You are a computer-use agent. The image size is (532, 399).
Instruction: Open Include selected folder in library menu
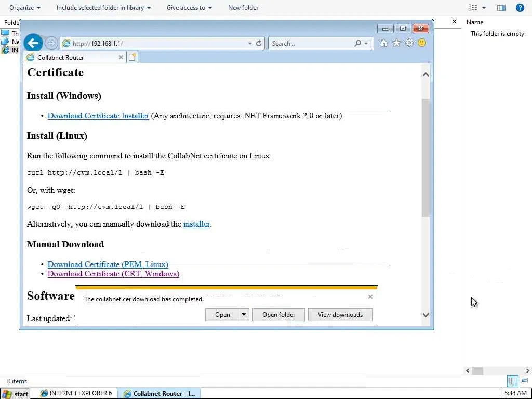[x=103, y=7]
